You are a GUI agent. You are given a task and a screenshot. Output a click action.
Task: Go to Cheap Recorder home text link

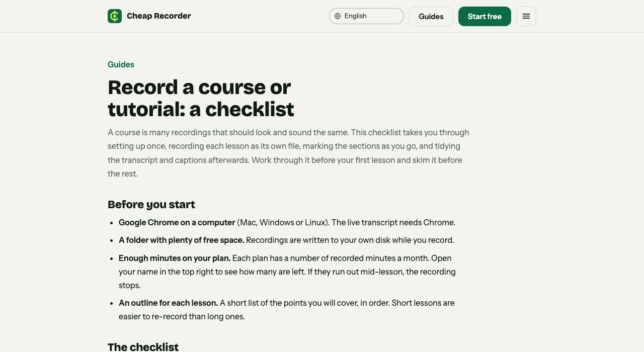tap(159, 16)
